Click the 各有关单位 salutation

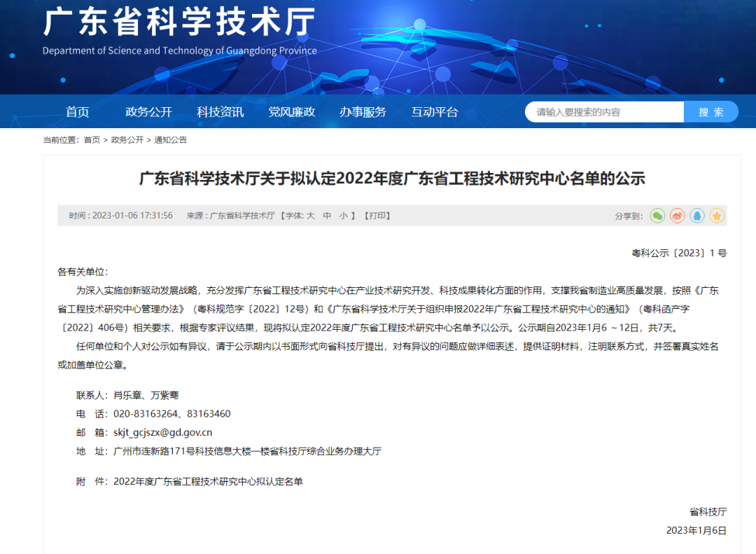pyautogui.click(x=83, y=272)
